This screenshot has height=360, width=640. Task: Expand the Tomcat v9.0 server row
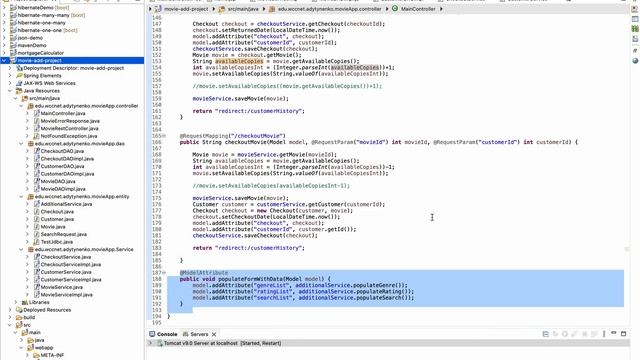(x=151, y=343)
